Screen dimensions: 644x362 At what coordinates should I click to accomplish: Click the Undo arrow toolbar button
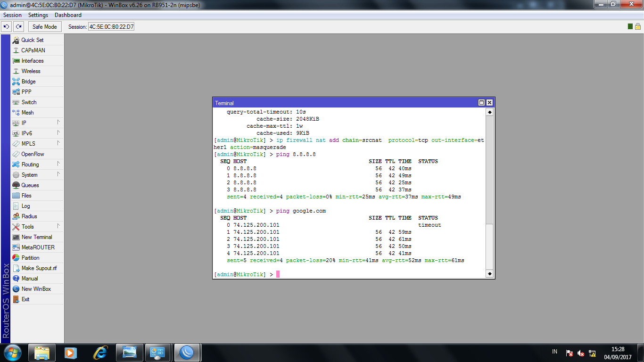pos(7,27)
